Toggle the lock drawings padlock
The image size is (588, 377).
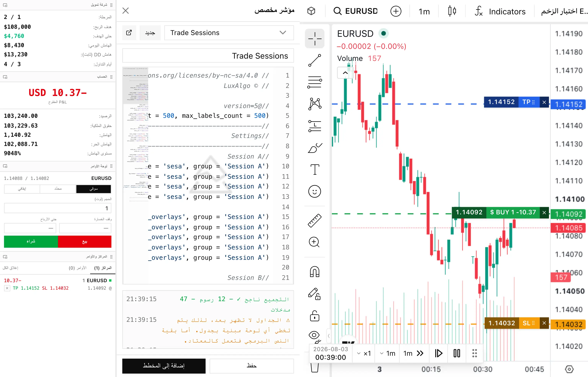click(x=314, y=316)
